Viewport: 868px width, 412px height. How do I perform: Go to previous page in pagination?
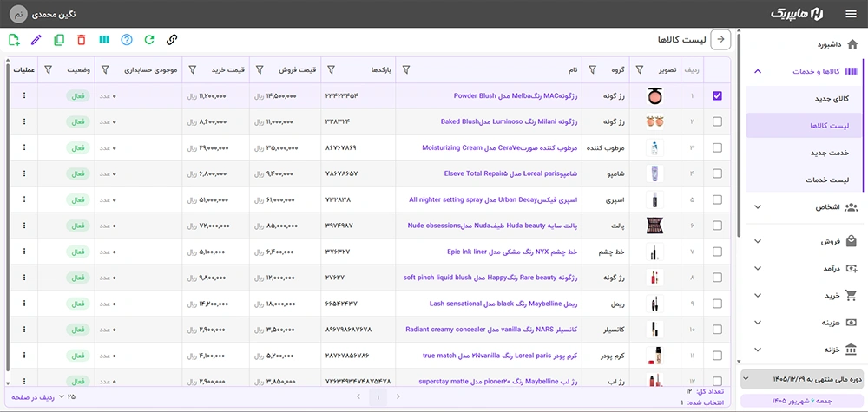(x=358, y=396)
